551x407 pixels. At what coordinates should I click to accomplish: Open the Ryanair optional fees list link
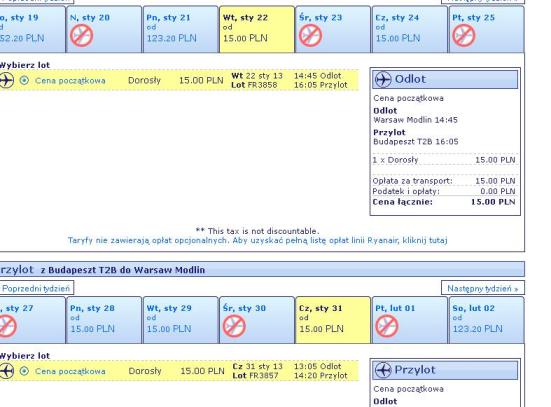click(x=257, y=240)
